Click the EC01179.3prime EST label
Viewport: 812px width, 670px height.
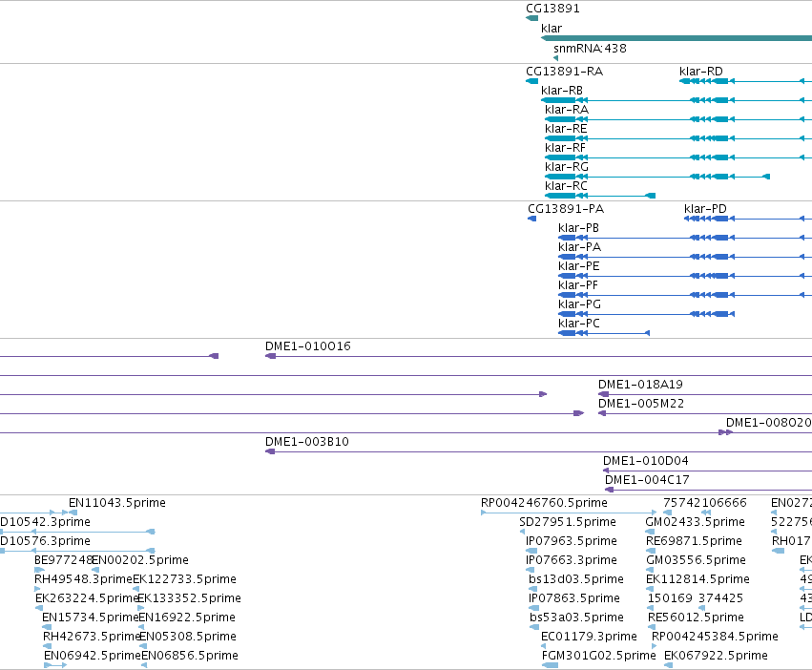click(x=589, y=637)
